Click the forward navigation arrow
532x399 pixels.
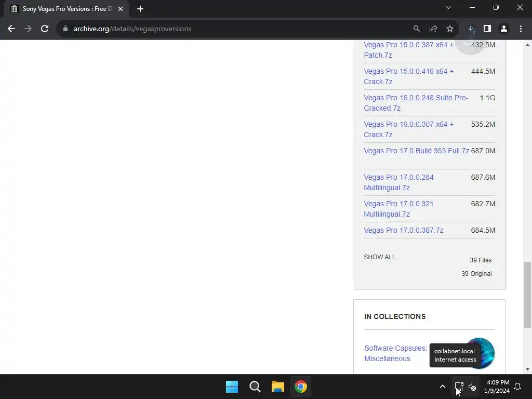point(28,29)
